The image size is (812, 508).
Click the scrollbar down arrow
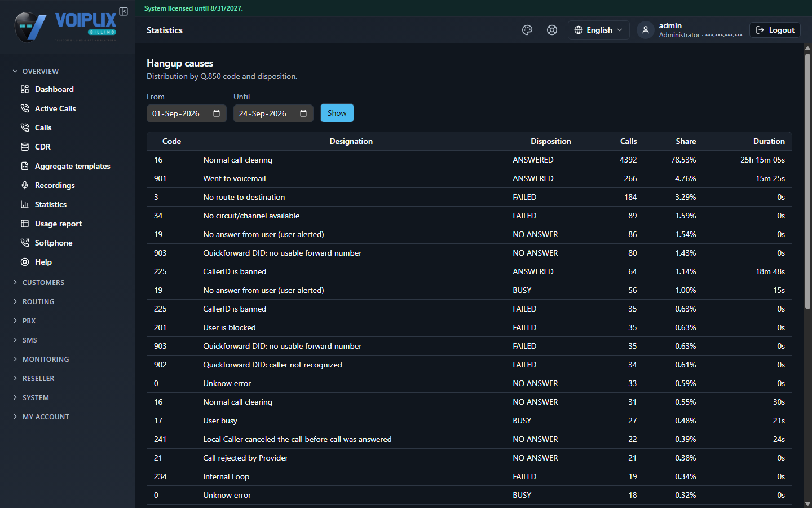point(807,503)
